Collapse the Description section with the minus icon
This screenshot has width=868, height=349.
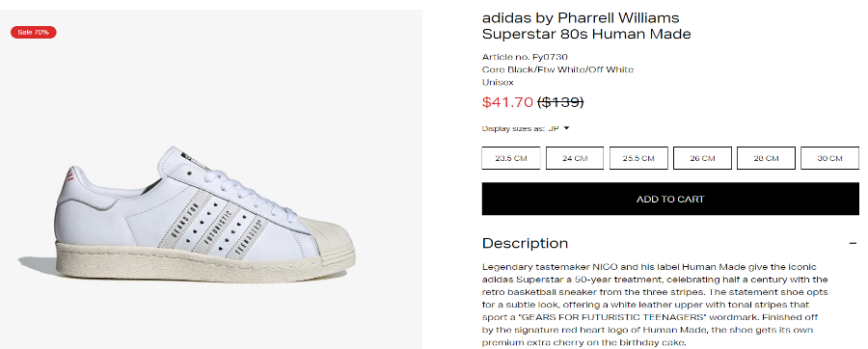(854, 243)
